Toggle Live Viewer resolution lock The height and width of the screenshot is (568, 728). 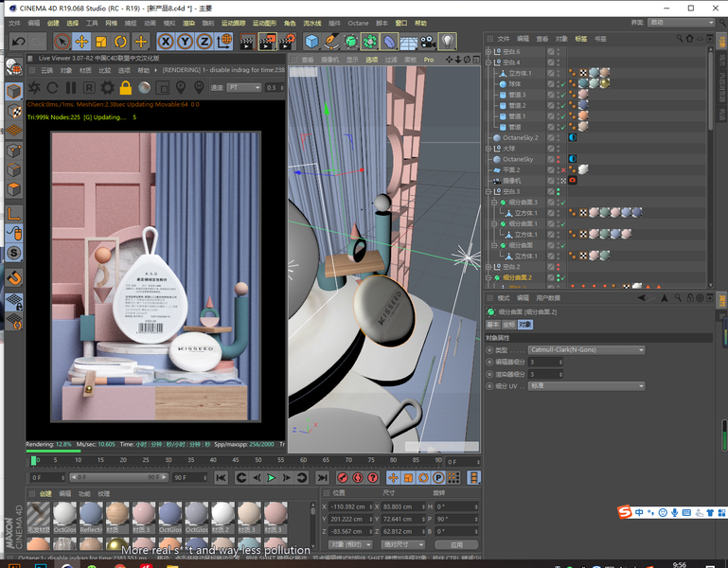coord(125,87)
